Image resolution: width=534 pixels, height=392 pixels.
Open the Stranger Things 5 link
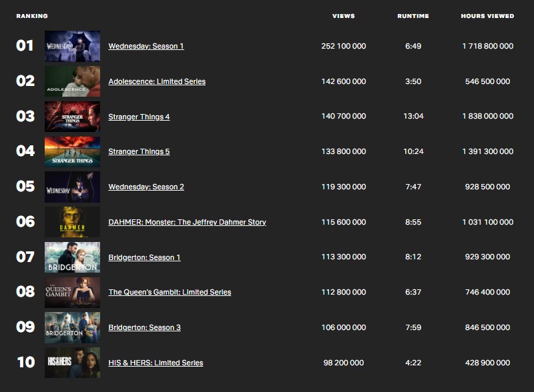click(138, 151)
